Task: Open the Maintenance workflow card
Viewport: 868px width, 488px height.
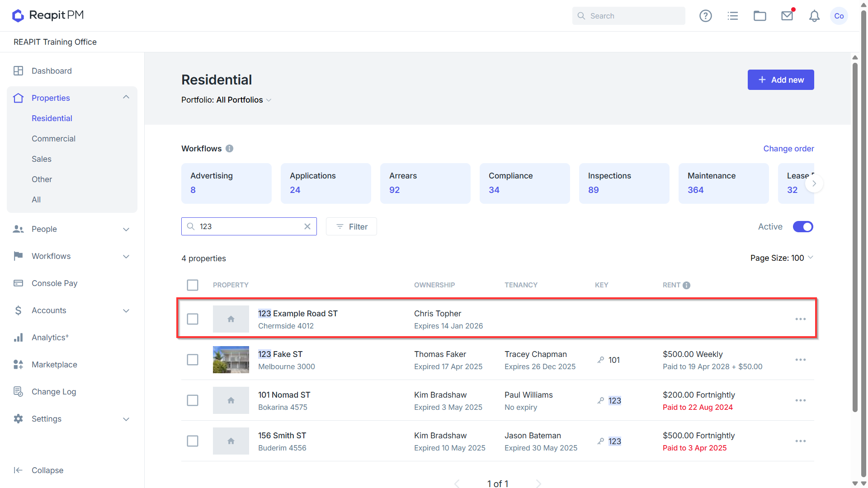Action: pyautogui.click(x=724, y=183)
